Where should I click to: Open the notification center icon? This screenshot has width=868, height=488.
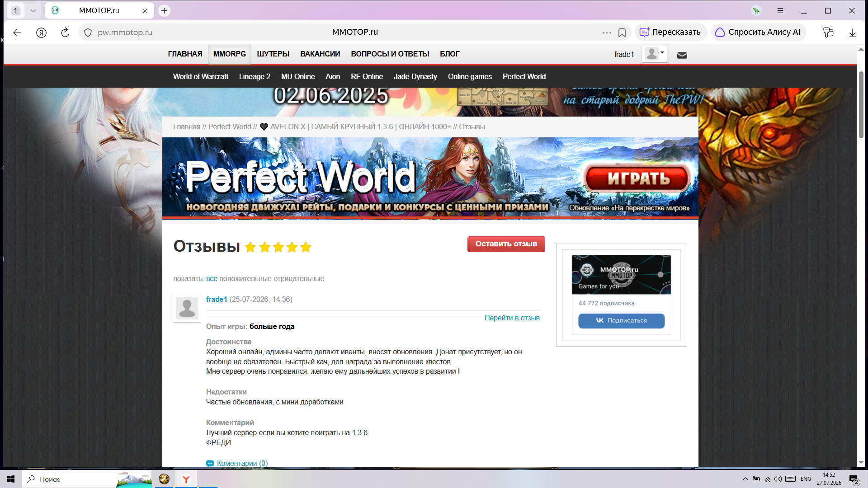point(854,479)
